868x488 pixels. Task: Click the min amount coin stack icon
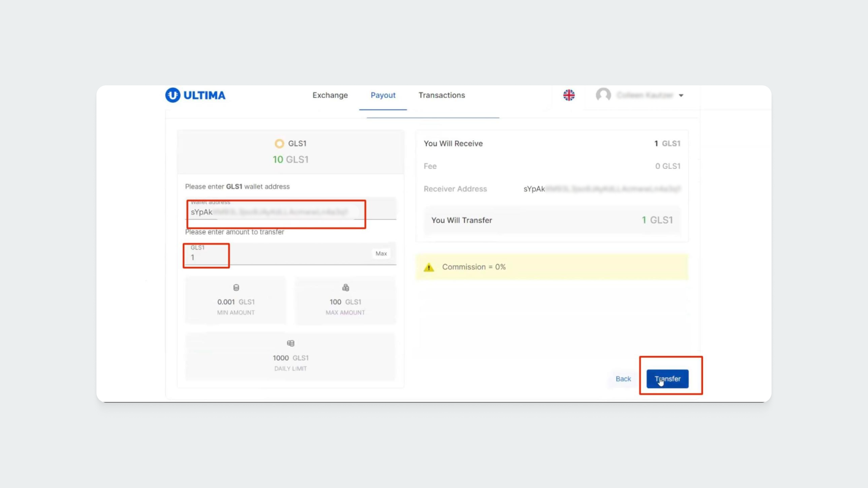236,288
